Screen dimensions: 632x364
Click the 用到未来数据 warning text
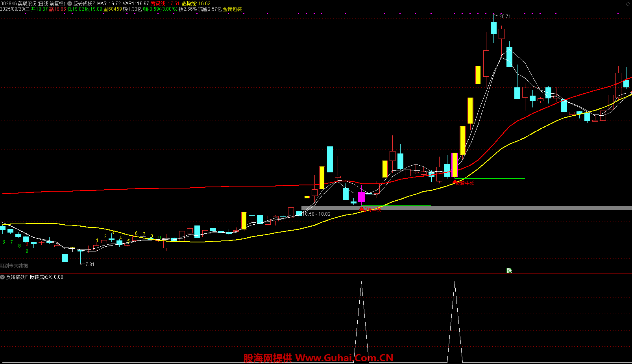[14, 266]
